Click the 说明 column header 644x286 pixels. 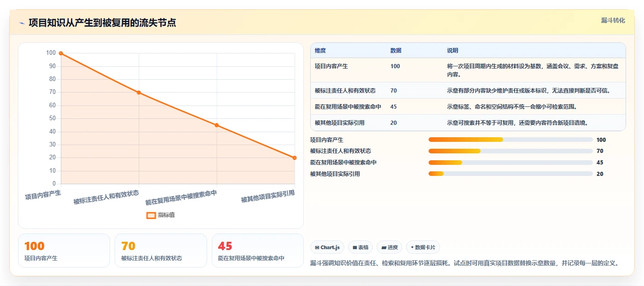(x=453, y=51)
